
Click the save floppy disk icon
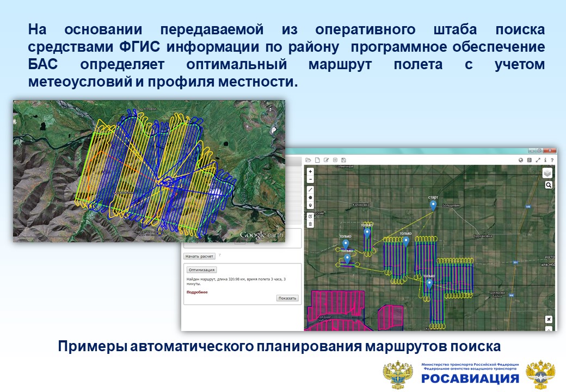coord(343,160)
